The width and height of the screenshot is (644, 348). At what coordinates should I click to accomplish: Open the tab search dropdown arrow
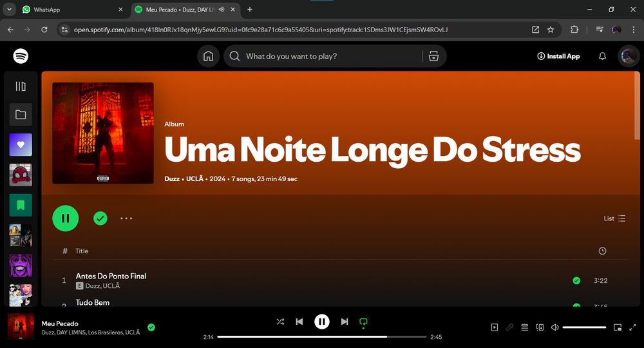pos(10,10)
